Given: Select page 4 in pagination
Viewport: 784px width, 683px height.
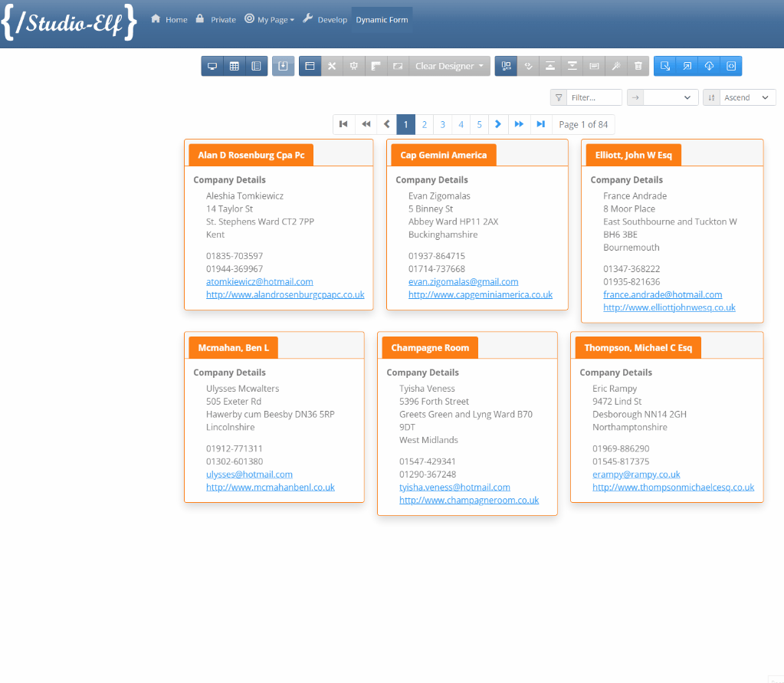Looking at the screenshot, I should [461, 124].
